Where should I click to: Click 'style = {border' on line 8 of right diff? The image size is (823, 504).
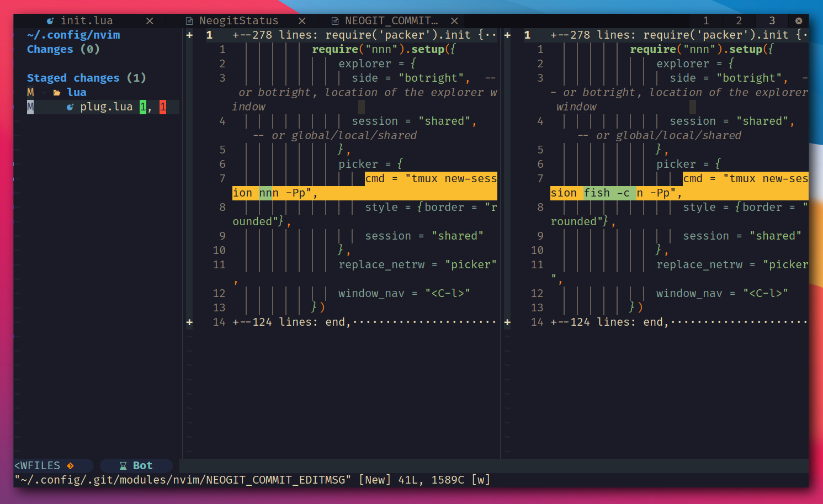pyautogui.click(x=732, y=208)
